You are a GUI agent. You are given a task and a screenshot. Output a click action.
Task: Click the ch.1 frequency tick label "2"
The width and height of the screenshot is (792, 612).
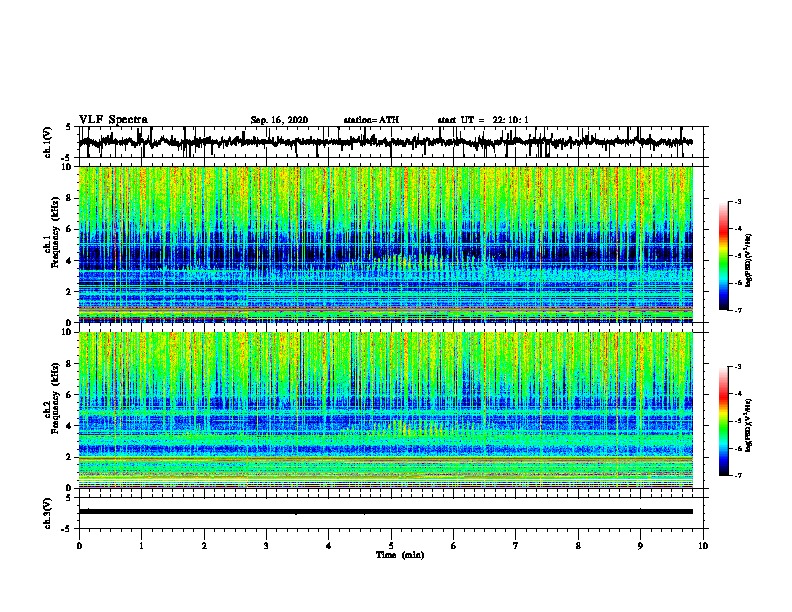(x=69, y=291)
